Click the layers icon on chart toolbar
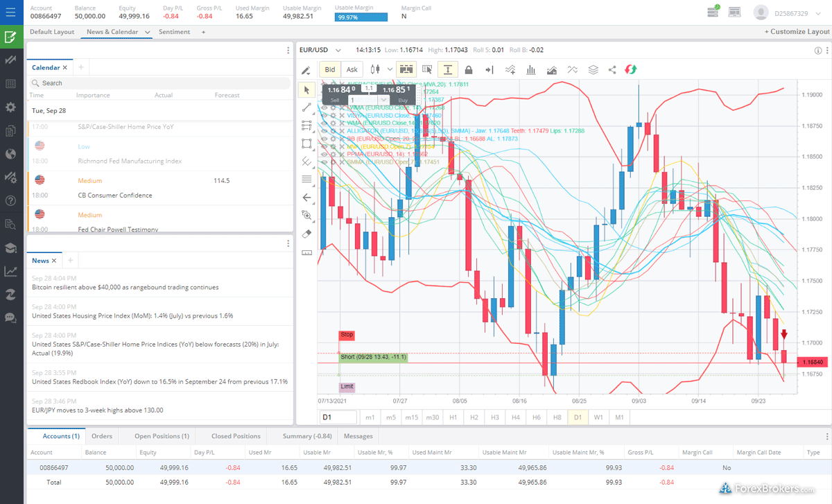Image resolution: width=832 pixels, height=504 pixels. 593,69
